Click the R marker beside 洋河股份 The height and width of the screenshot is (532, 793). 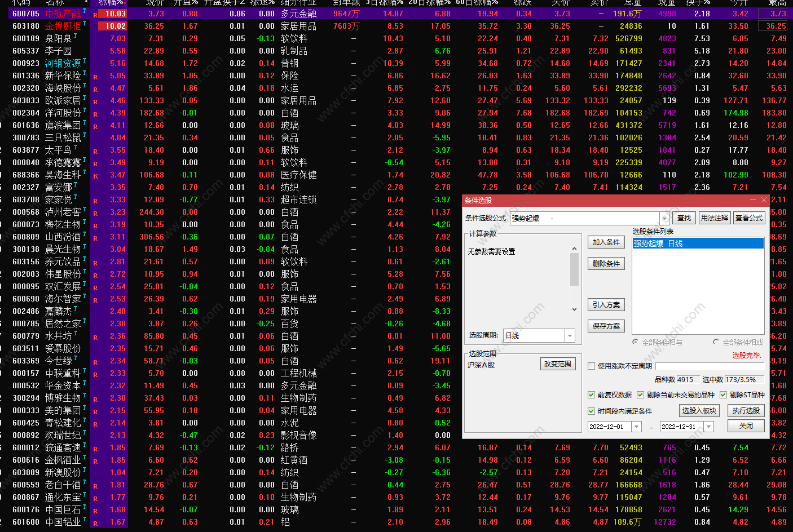[x=95, y=114]
